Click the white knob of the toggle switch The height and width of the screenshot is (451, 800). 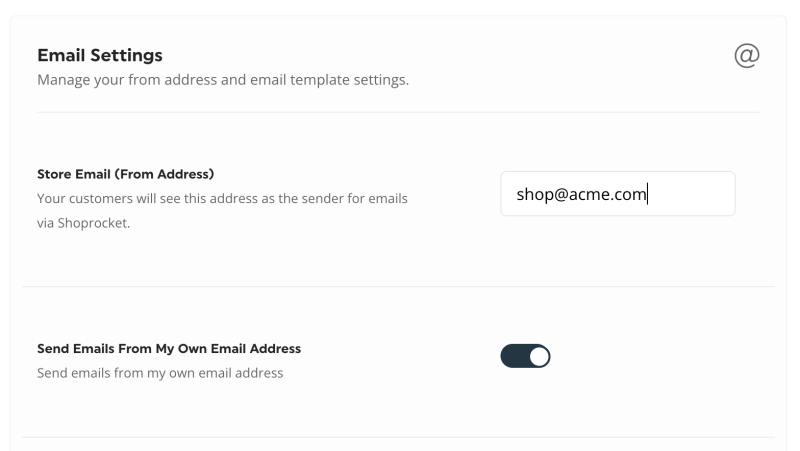(x=539, y=356)
